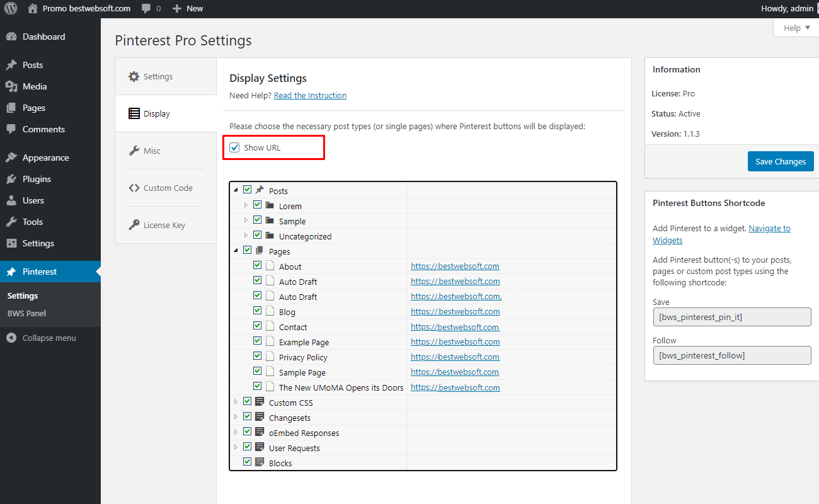Click the Posts pushpin icon in sidebar

click(11, 65)
